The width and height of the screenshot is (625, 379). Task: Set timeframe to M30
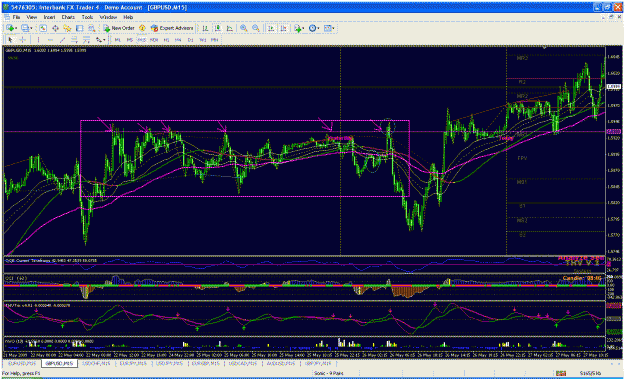(154, 40)
